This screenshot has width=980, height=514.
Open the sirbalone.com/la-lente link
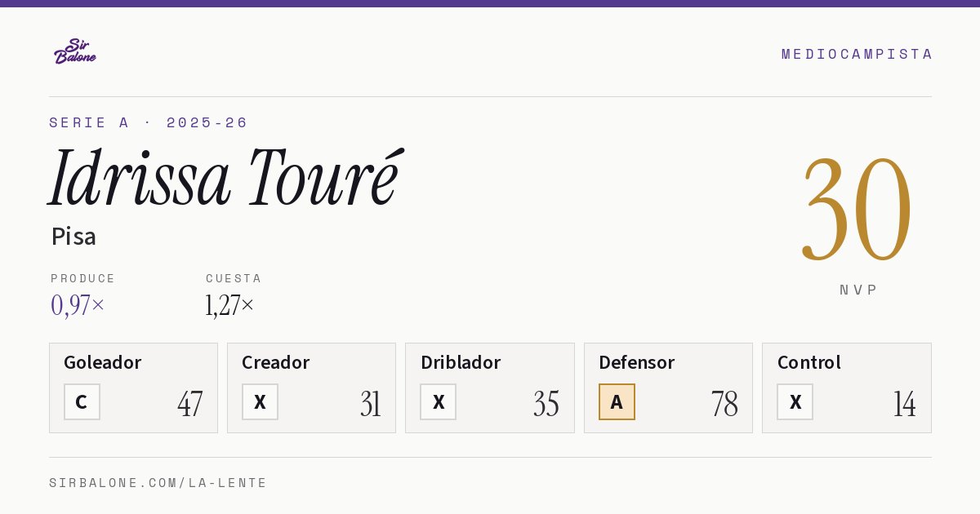158,483
